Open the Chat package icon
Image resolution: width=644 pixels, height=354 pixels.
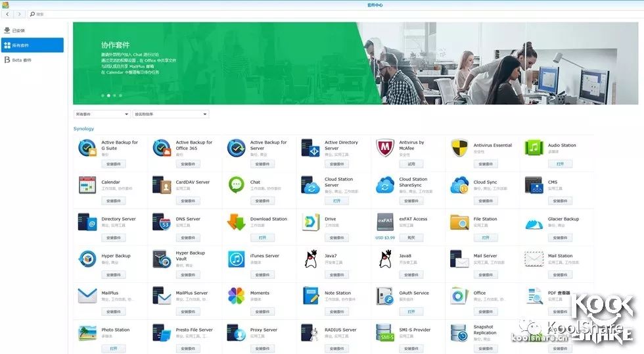[x=236, y=185]
